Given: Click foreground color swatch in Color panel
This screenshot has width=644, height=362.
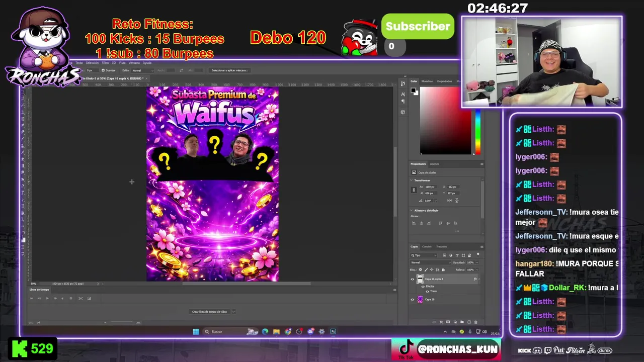Looking at the screenshot, I should point(413,90).
